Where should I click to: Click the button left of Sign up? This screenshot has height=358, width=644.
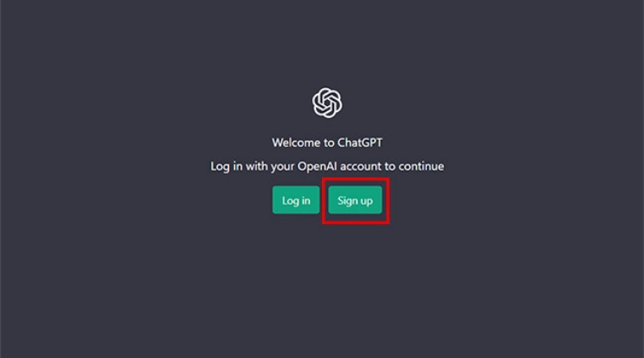[296, 200]
